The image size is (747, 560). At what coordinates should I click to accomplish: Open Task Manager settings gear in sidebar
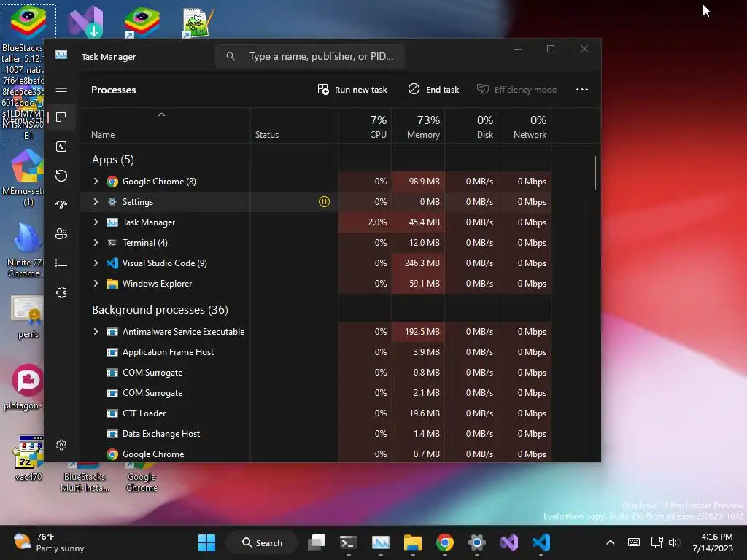tap(61, 445)
